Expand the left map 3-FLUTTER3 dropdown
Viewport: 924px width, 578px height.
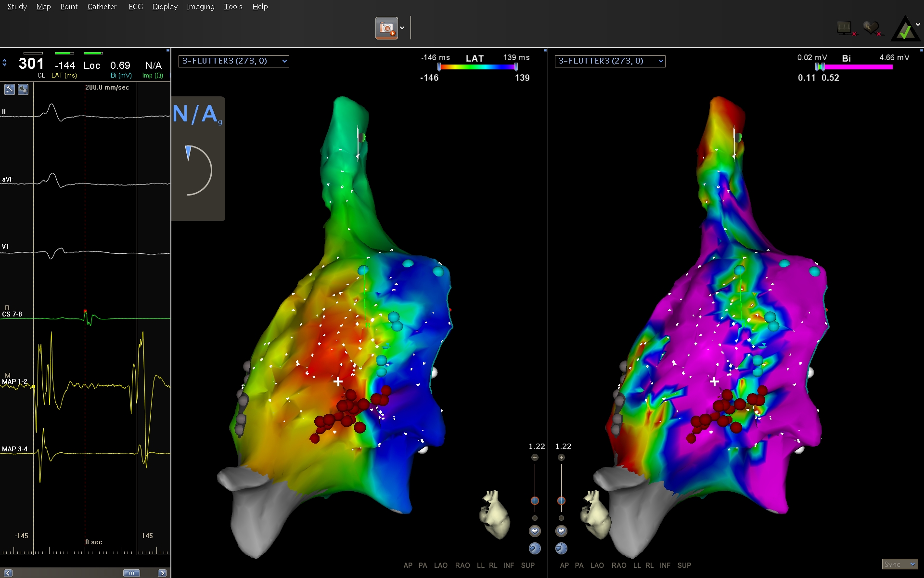(284, 61)
